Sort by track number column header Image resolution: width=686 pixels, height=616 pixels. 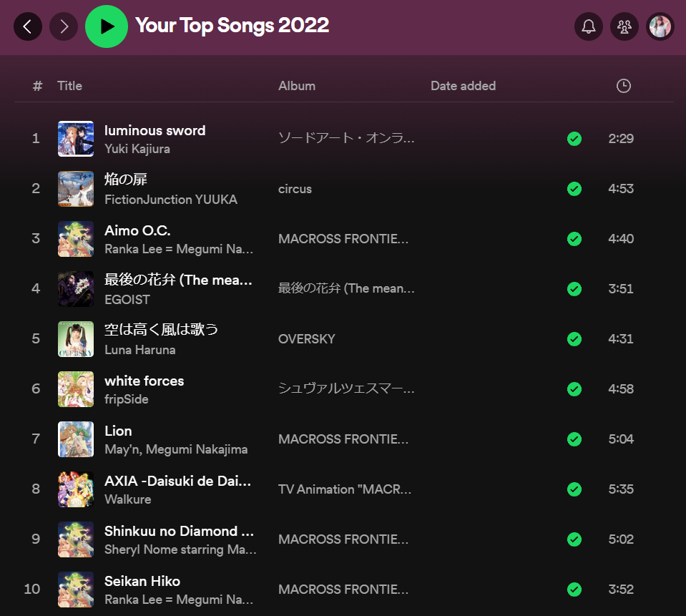point(37,86)
